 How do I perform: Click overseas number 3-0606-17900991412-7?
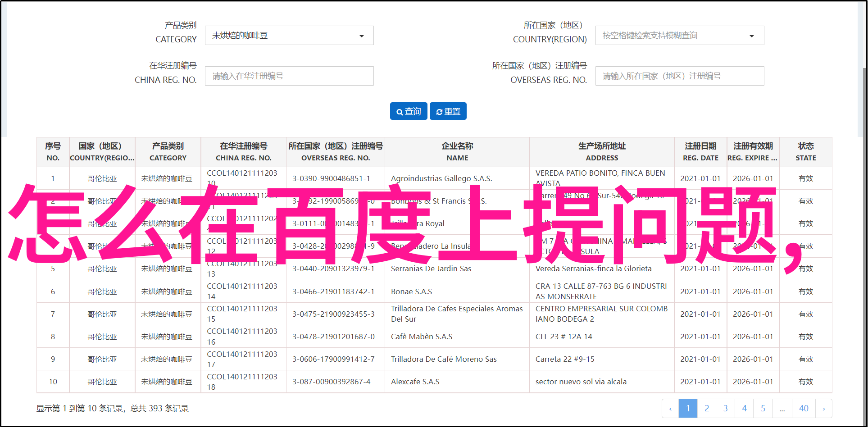tap(333, 360)
